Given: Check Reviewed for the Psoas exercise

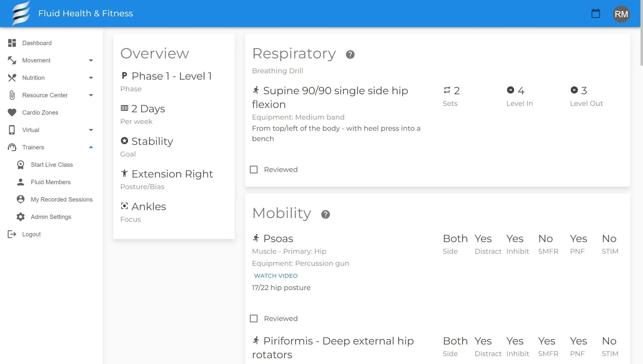Looking at the screenshot, I should 254,319.
